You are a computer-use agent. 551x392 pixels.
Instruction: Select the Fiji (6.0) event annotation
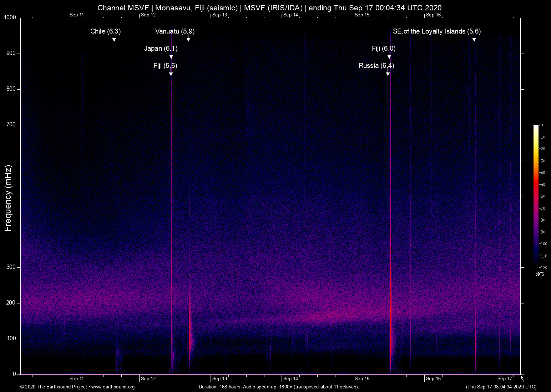(x=389, y=57)
